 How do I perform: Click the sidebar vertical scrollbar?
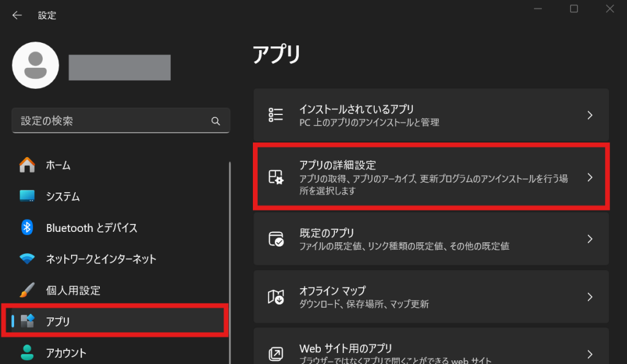(230, 262)
